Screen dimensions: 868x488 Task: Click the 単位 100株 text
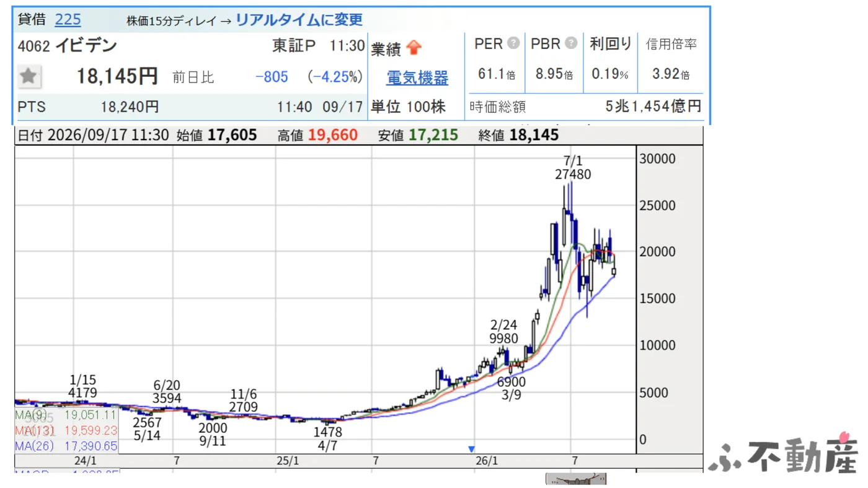click(x=408, y=107)
